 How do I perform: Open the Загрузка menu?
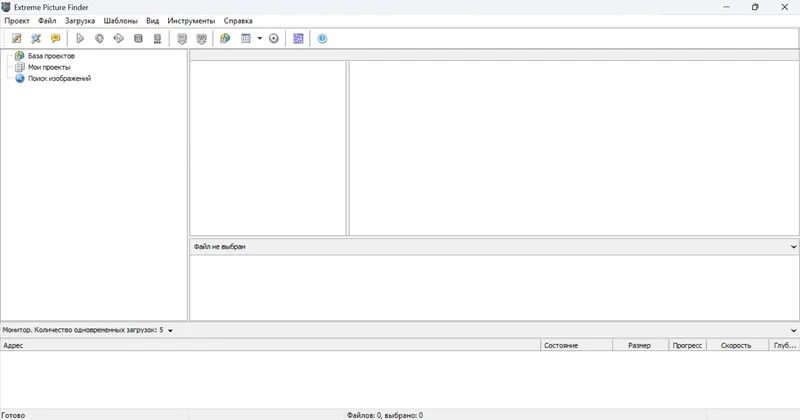(80, 21)
